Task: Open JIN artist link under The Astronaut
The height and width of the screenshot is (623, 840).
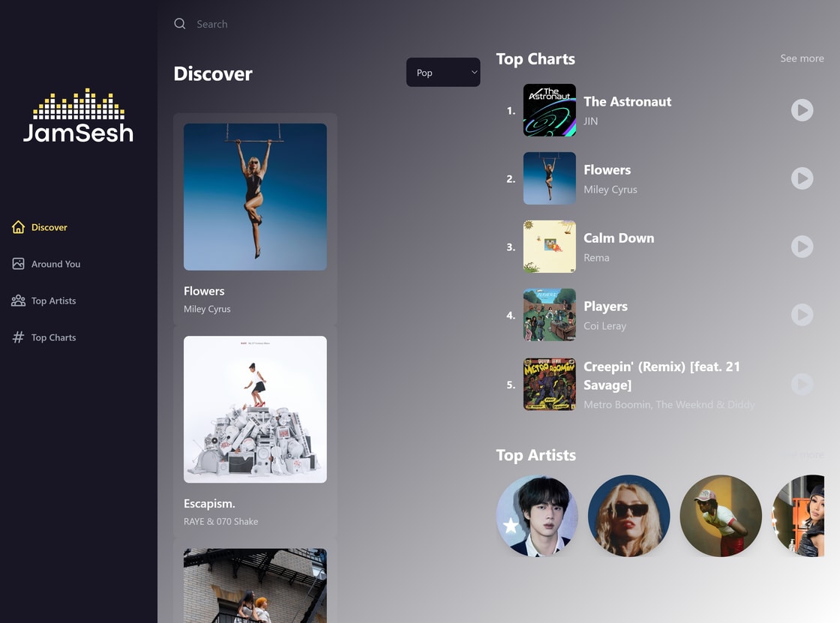Action: click(x=590, y=121)
